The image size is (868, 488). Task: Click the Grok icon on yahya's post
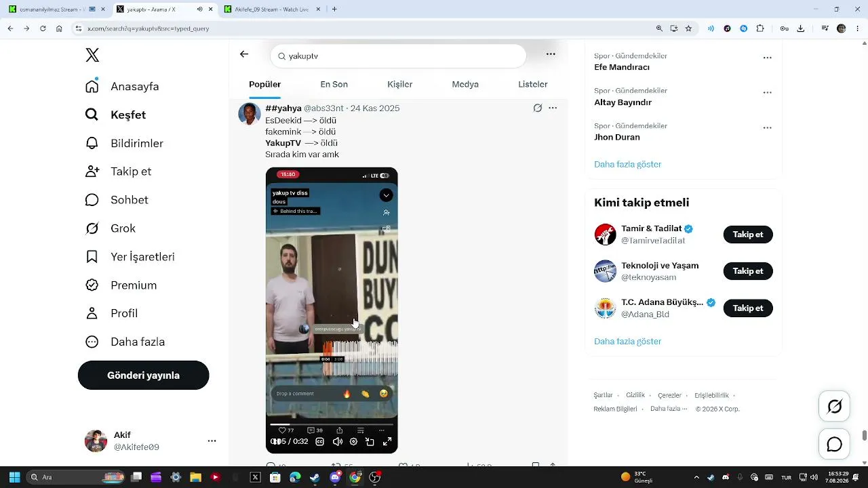[x=538, y=108]
